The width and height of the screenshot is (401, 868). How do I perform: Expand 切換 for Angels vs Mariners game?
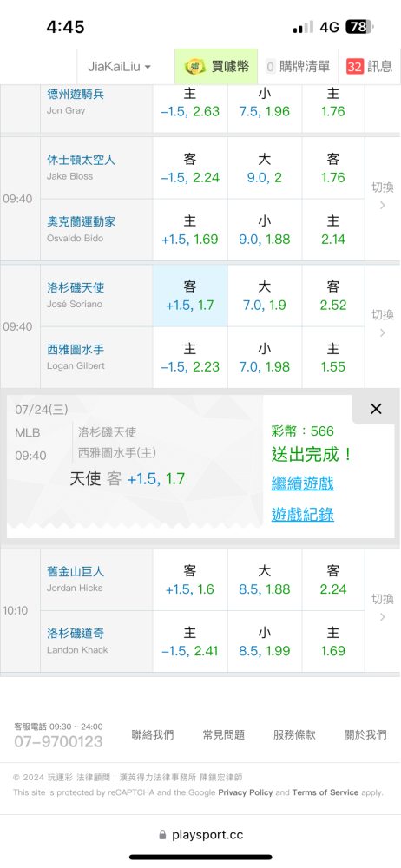pos(382,324)
